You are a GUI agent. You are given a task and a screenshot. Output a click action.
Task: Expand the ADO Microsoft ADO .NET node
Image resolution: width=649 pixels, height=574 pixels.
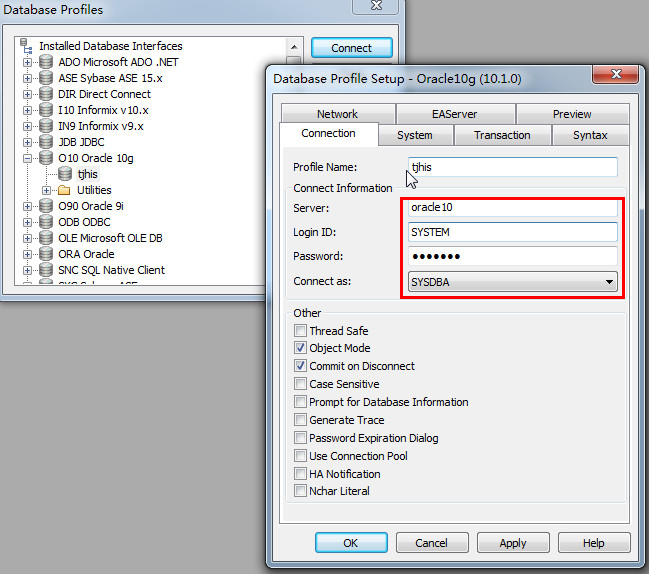[x=27, y=62]
